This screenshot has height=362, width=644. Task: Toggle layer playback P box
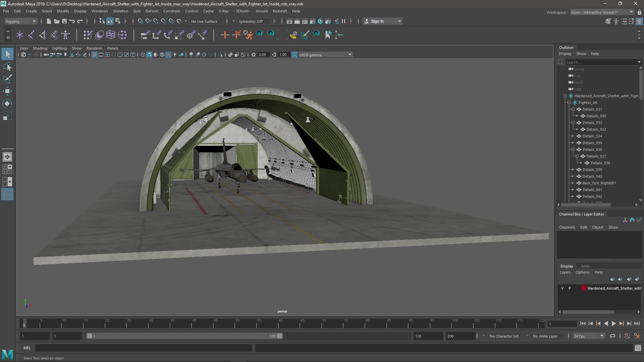pos(570,288)
